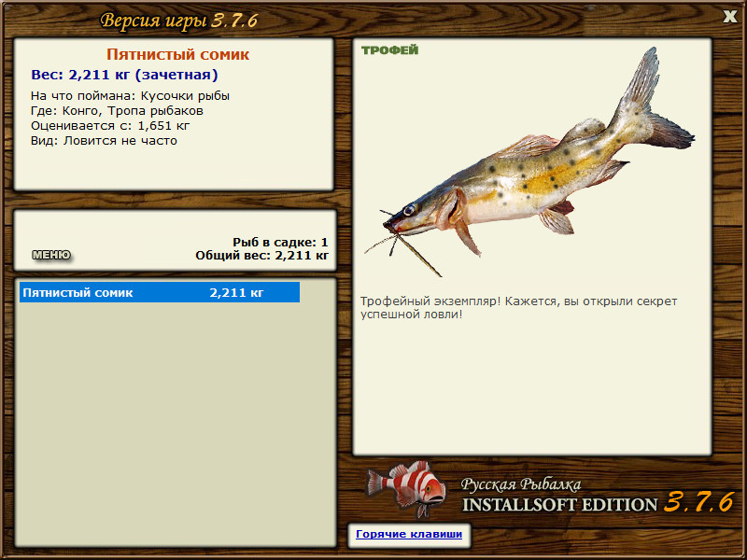Open the Горячие клавиши link
This screenshot has height=560, width=747.
pos(409,534)
